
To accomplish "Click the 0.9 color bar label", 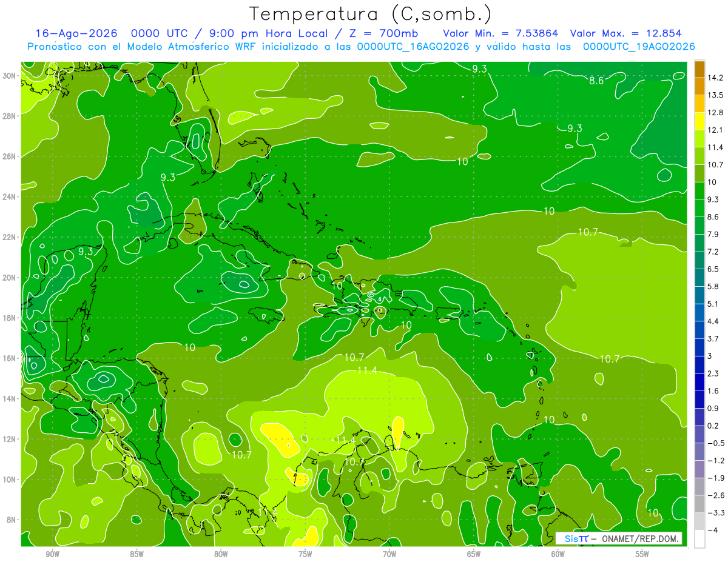I will (x=713, y=408).
